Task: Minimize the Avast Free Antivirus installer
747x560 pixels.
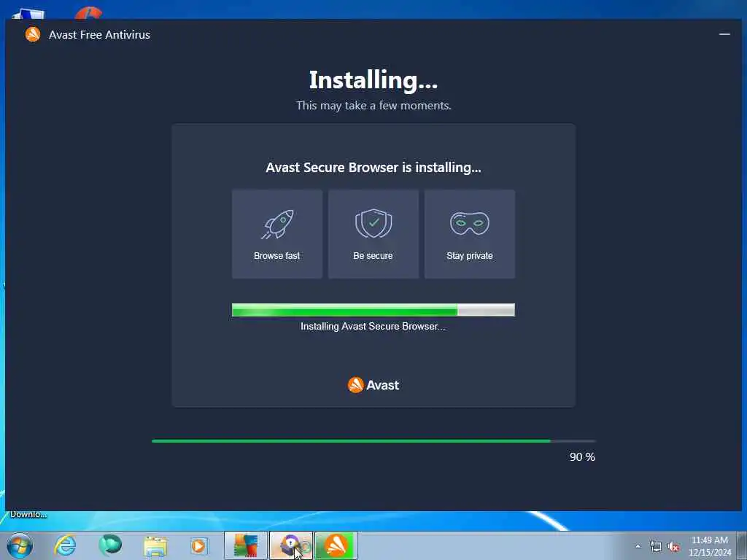Action: 724,34
